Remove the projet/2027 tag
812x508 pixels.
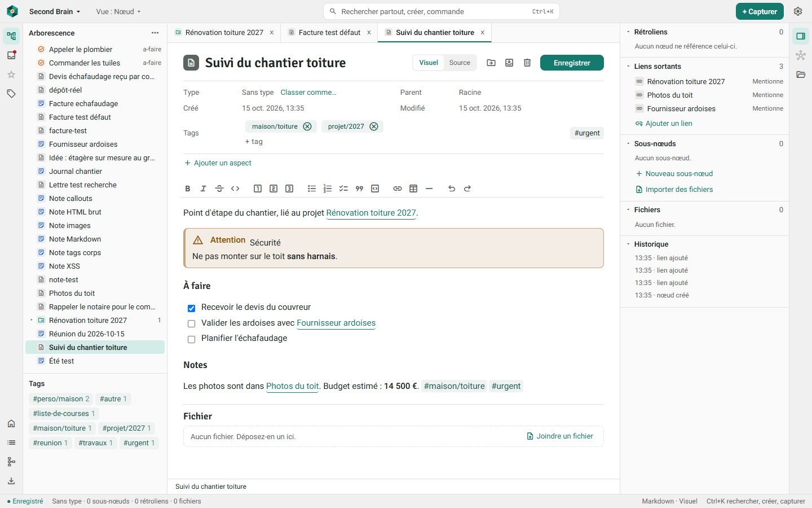pyautogui.click(x=374, y=126)
